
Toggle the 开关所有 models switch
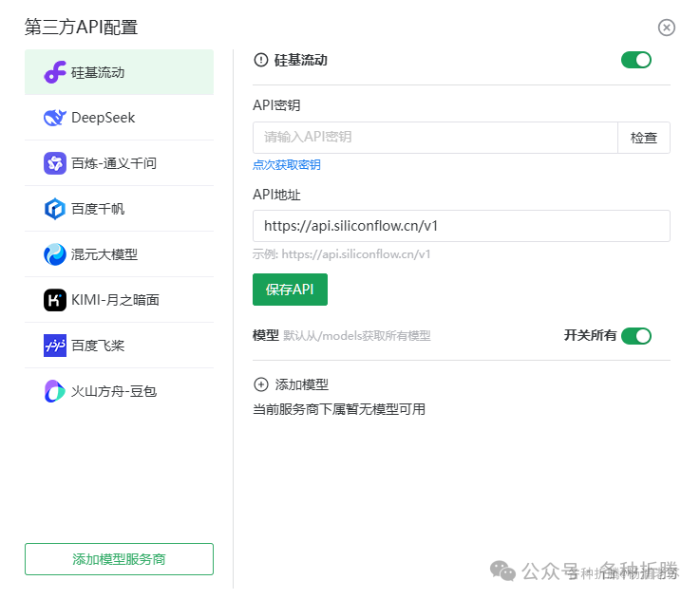(636, 336)
